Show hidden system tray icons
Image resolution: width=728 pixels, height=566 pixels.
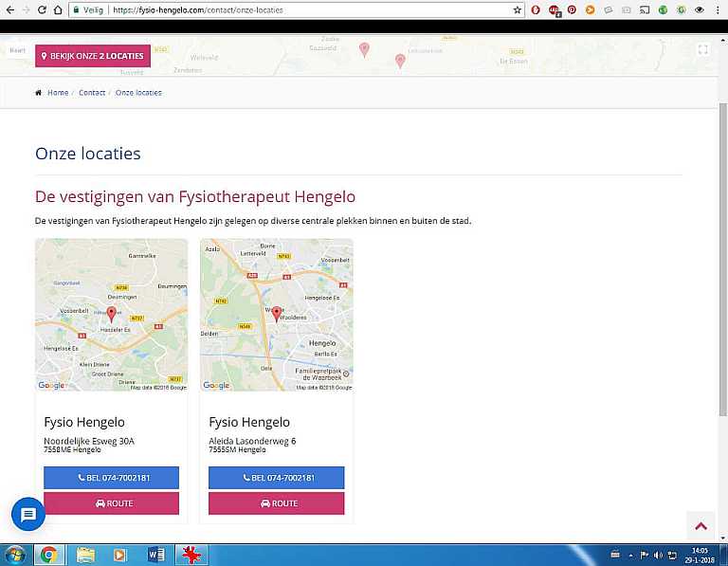[x=631, y=556]
